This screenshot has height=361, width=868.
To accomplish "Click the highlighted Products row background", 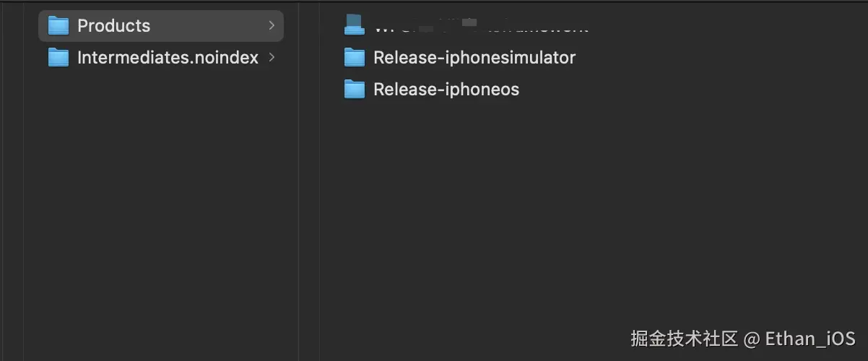I will point(209,26).
